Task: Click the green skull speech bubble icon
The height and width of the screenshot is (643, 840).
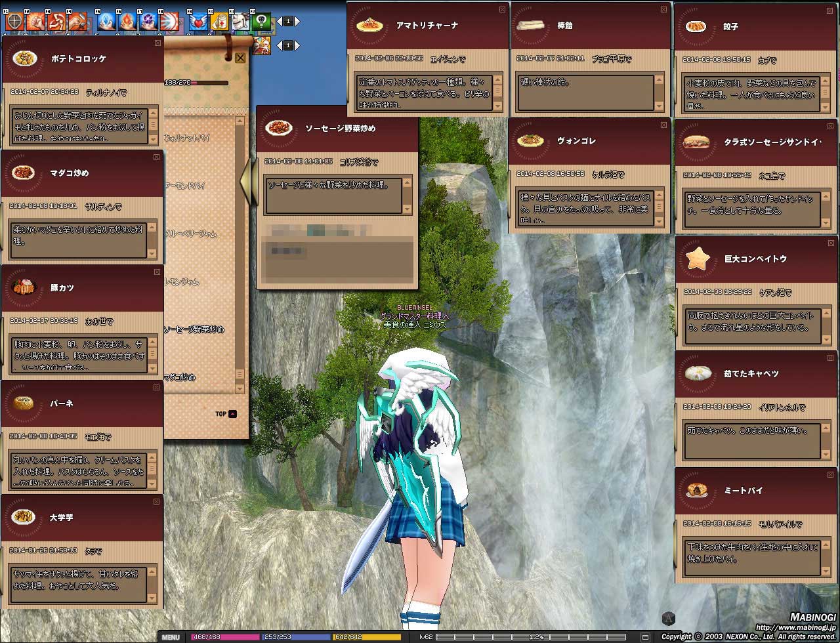Action: pos(262,22)
